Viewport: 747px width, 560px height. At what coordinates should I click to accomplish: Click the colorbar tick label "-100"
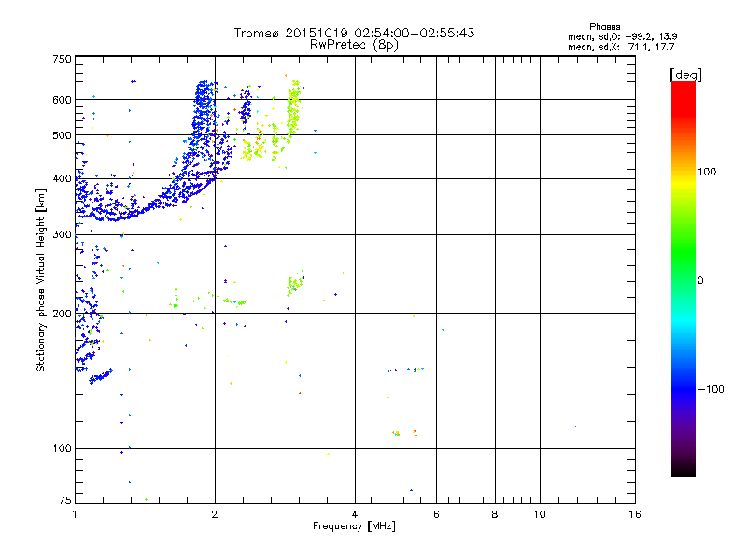tap(711, 389)
